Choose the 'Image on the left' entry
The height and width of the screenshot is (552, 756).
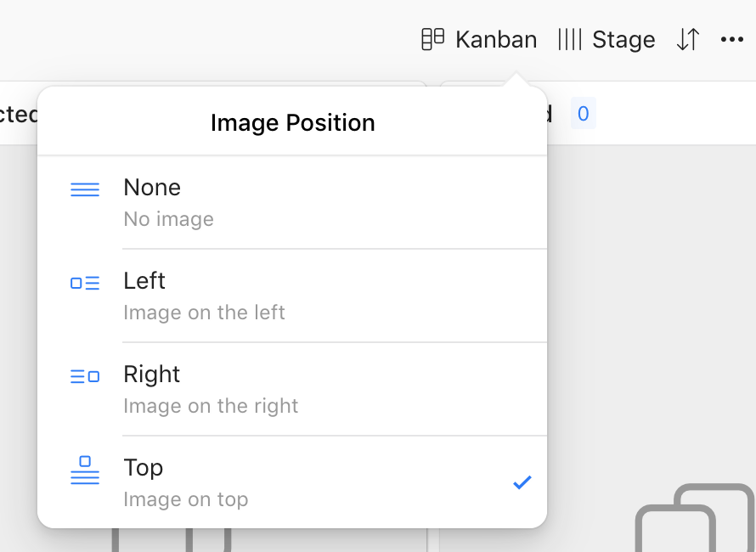pos(204,313)
